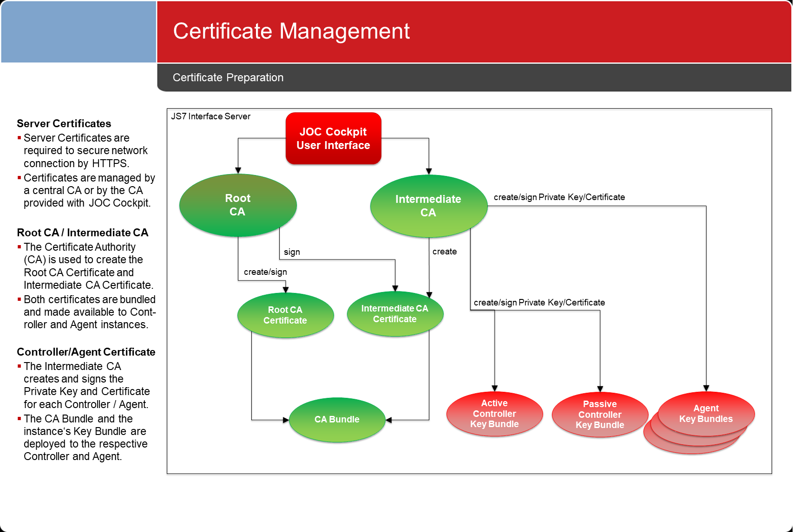Click the Controller/Agent Certificate heading
Image resolution: width=793 pixels, height=532 pixels.
pos(86,352)
